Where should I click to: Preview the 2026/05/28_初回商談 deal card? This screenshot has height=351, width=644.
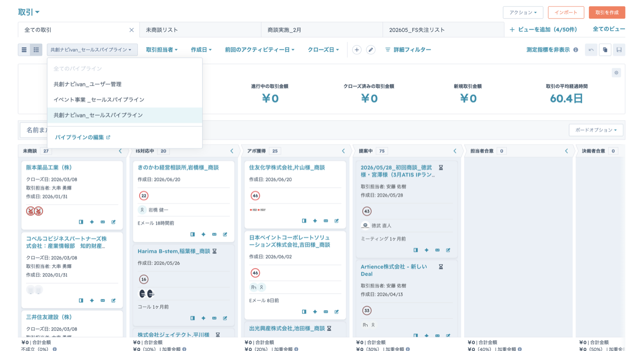pos(415,250)
